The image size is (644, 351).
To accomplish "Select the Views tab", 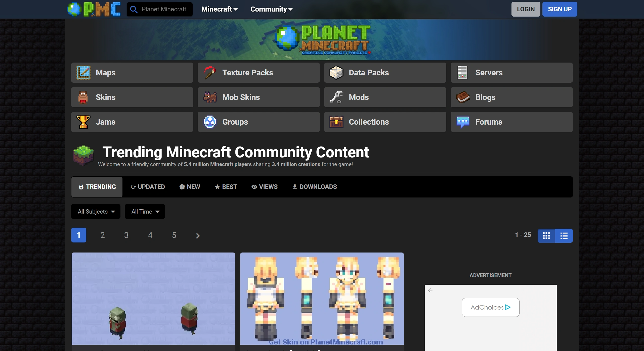I will 265,187.
